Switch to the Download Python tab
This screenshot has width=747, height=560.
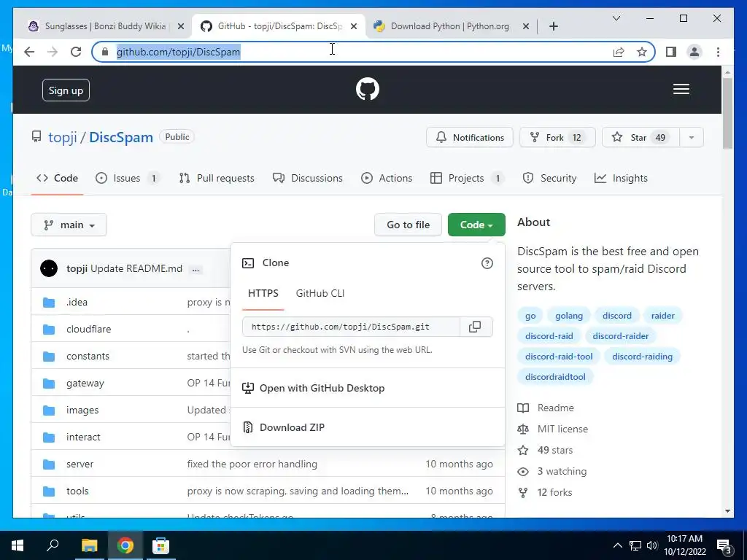[450, 26]
